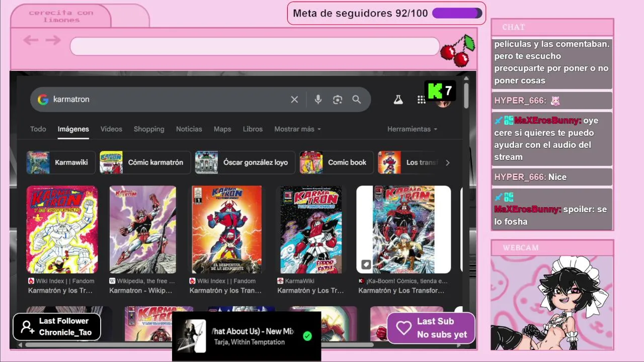Click the pink overlay address bar

[x=255, y=46]
